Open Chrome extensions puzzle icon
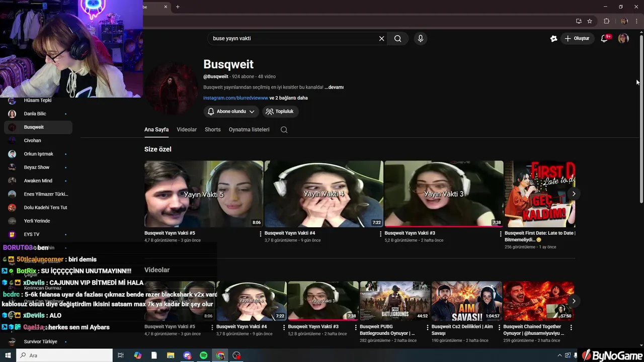The height and width of the screenshot is (362, 644). coord(606,21)
